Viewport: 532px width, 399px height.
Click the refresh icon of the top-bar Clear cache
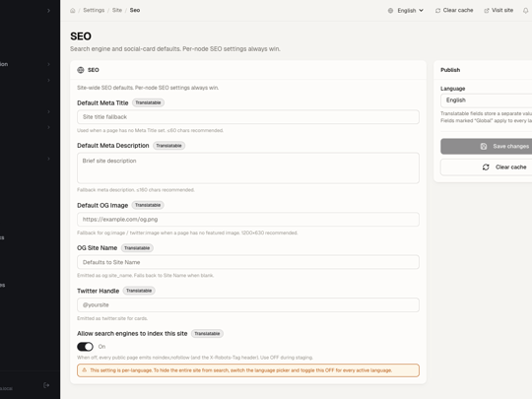click(437, 11)
